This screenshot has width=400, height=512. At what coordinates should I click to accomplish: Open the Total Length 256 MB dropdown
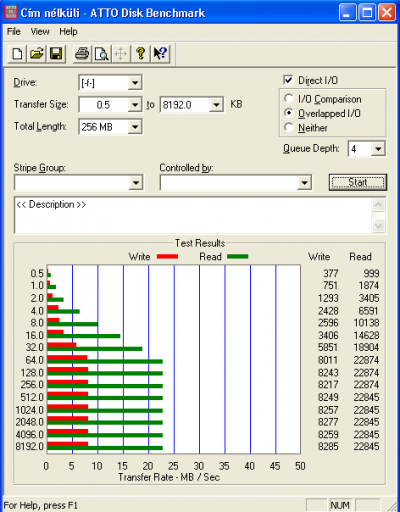tap(135, 127)
